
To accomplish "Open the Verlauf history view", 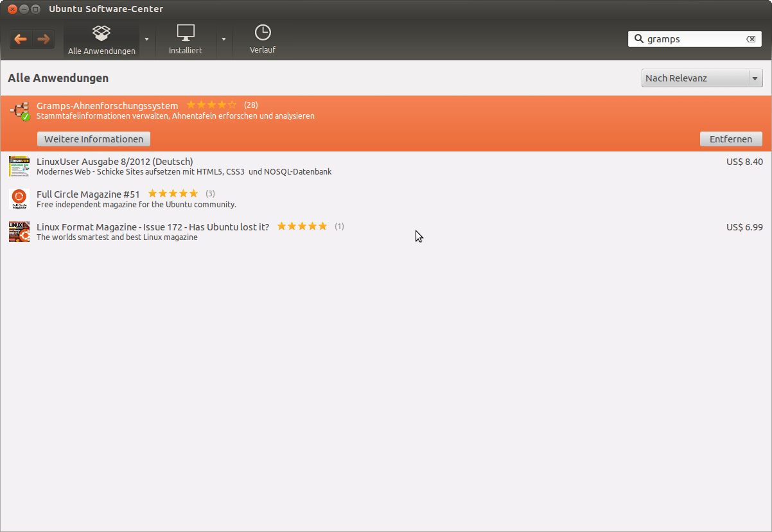I will (263, 40).
